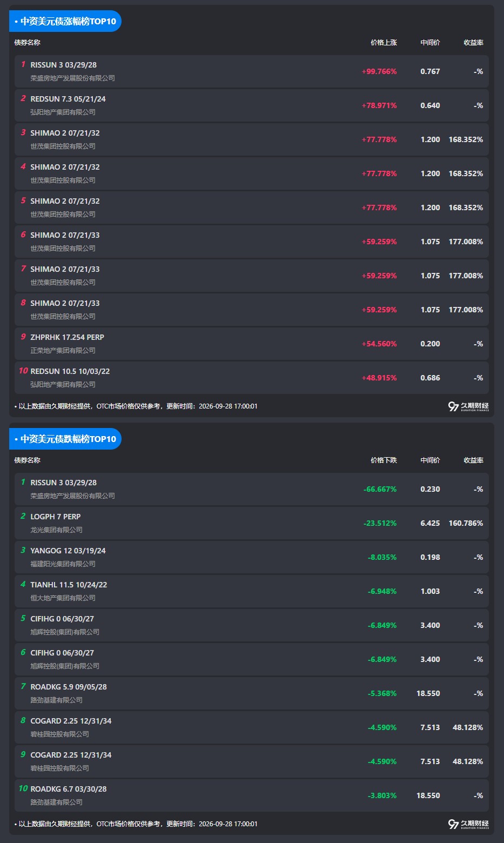Click the 久期财经 logo in the losers panel footer
Image resolution: width=504 pixels, height=843 pixels.
click(468, 824)
